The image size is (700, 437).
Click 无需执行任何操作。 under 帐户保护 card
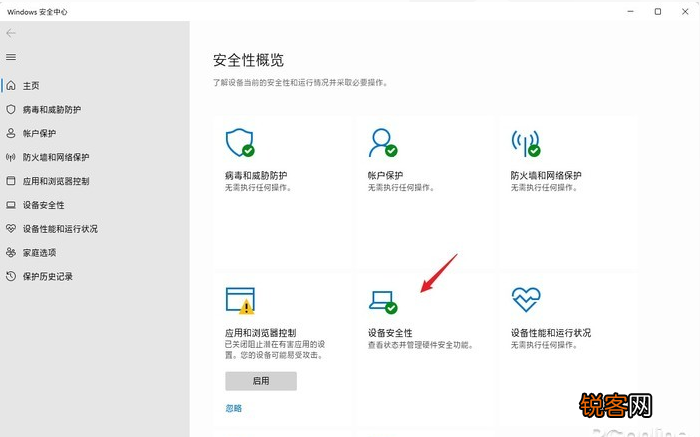pyautogui.click(x=401, y=187)
